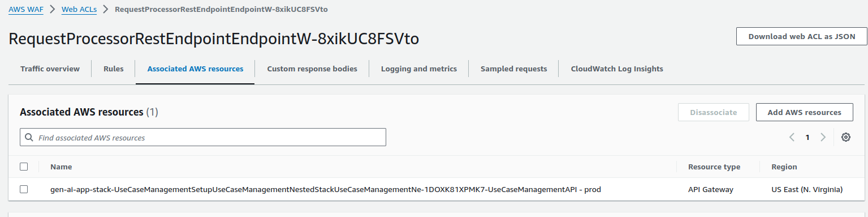Download web ACL as JSON
This screenshot has height=217, width=868.
click(802, 36)
